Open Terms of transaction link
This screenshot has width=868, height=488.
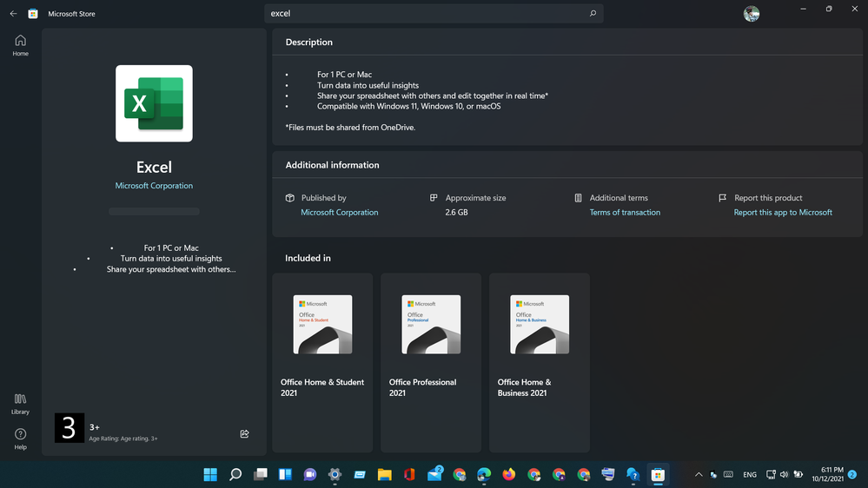point(625,212)
